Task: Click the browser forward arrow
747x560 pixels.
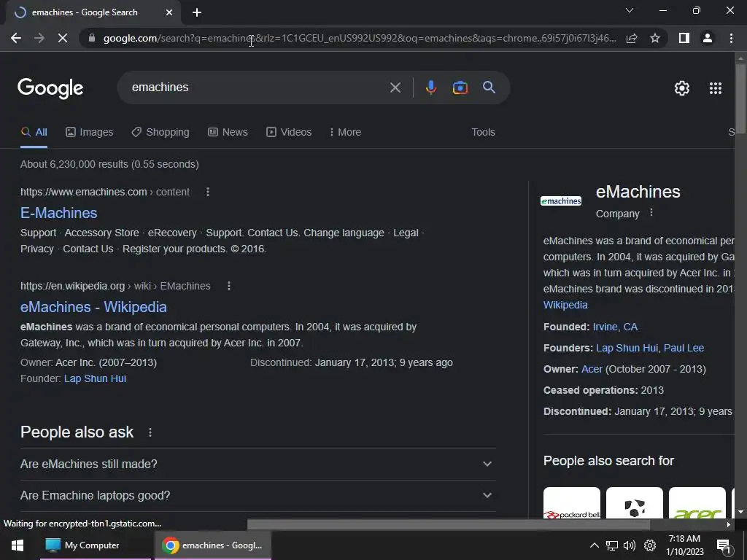Action: 39,38
